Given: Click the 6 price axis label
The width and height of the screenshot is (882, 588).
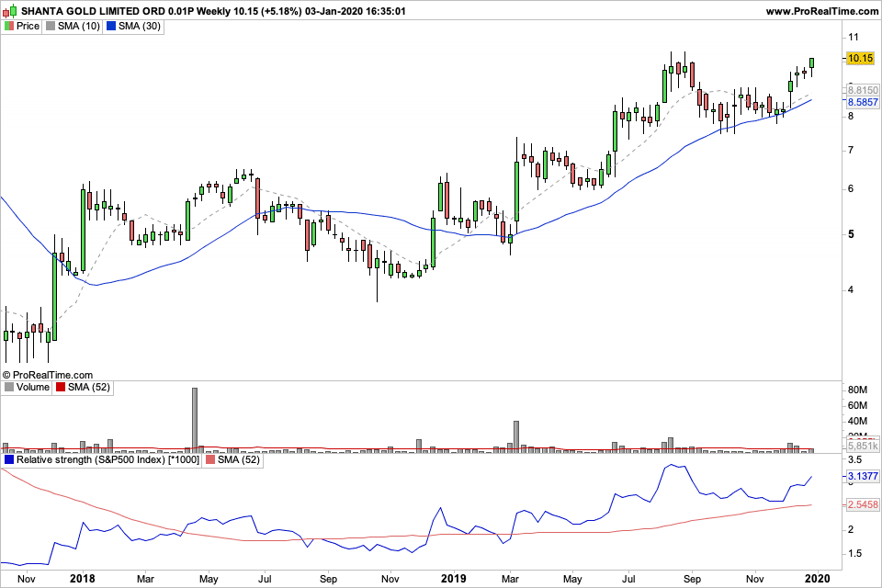Looking at the screenshot, I should click(851, 189).
